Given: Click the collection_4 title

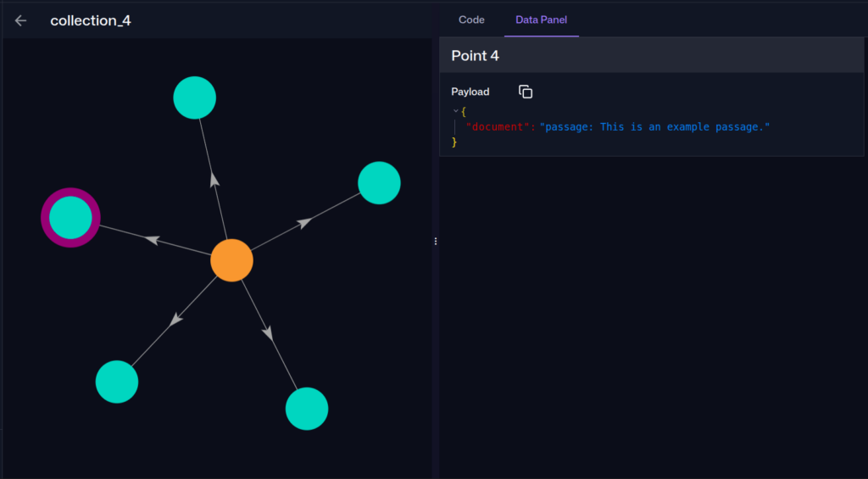Looking at the screenshot, I should tap(91, 20).
